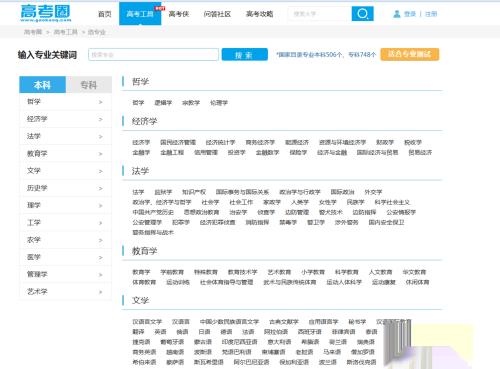Click the orange major test button

pos(410,54)
